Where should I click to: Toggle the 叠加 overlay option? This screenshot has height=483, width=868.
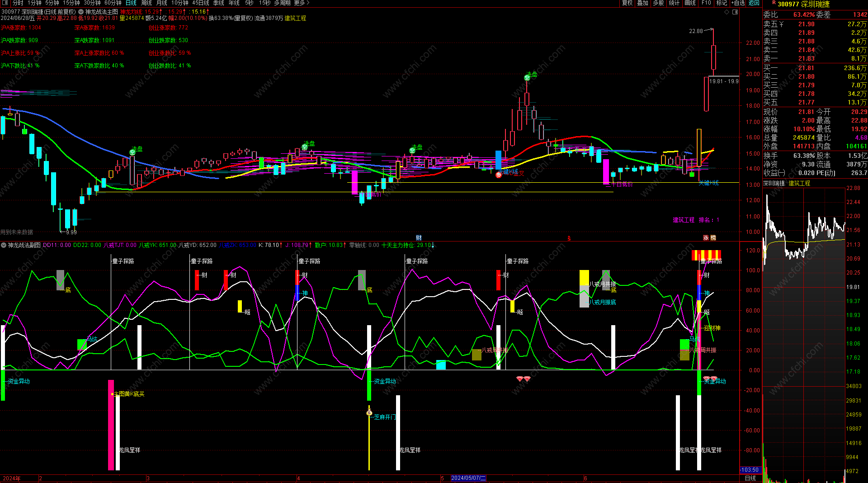[642, 3]
